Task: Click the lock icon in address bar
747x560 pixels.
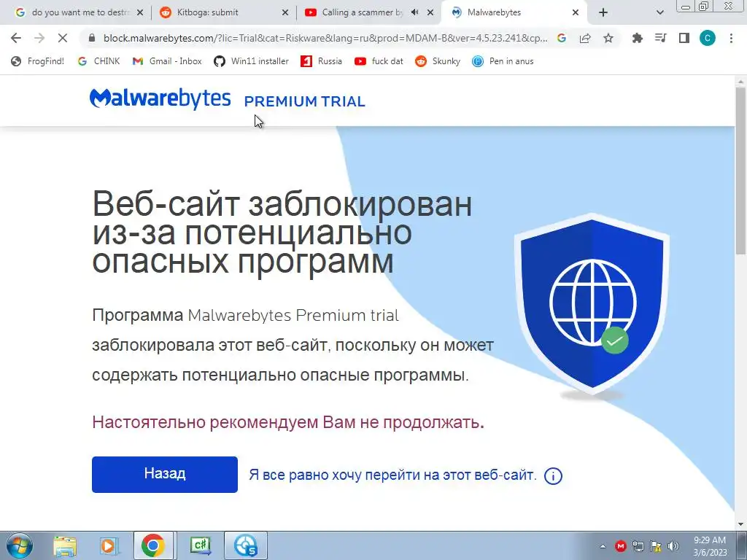Action: tap(92, 38)
